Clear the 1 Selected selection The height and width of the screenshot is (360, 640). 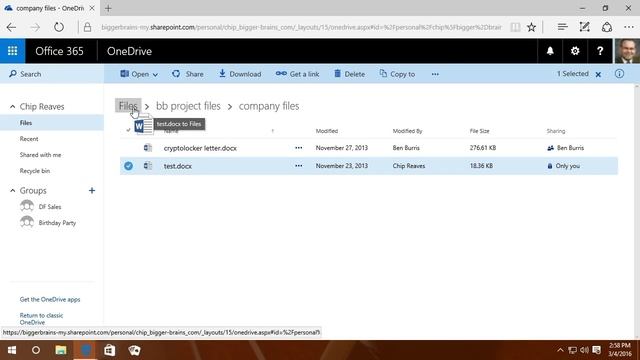coord(598,74)
